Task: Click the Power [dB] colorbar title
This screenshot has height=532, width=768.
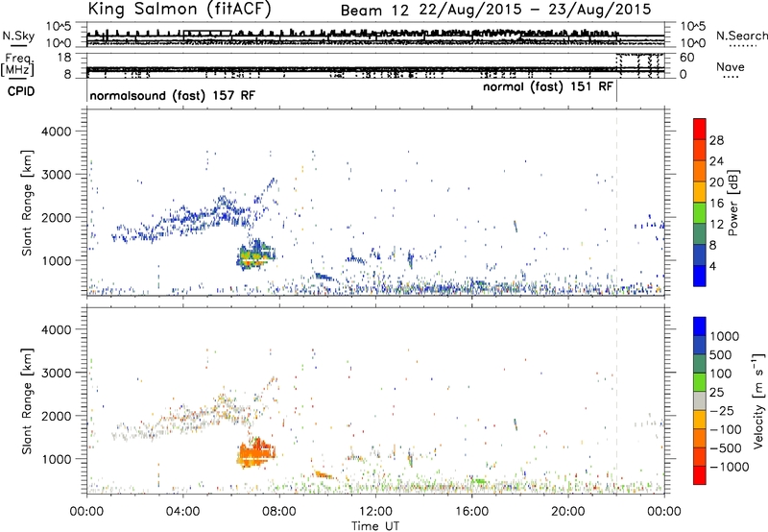Action: pos(732,203)
